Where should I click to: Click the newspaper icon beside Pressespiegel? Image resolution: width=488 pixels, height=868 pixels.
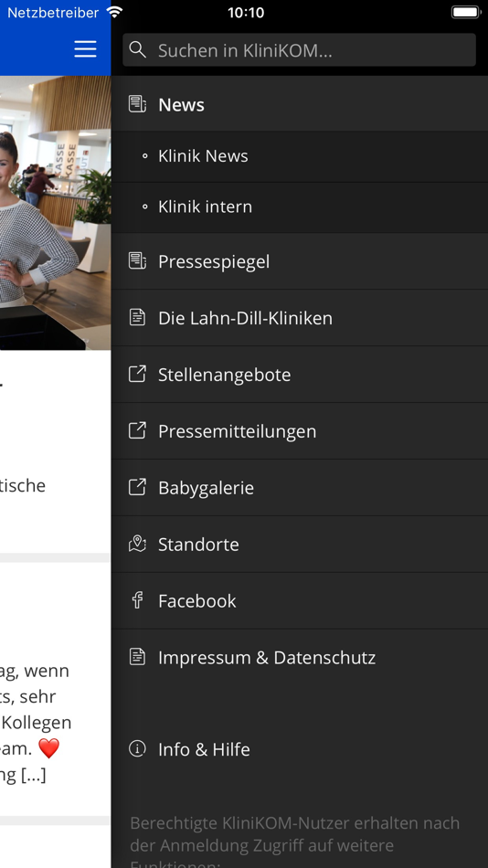click(x=137, y=260)
